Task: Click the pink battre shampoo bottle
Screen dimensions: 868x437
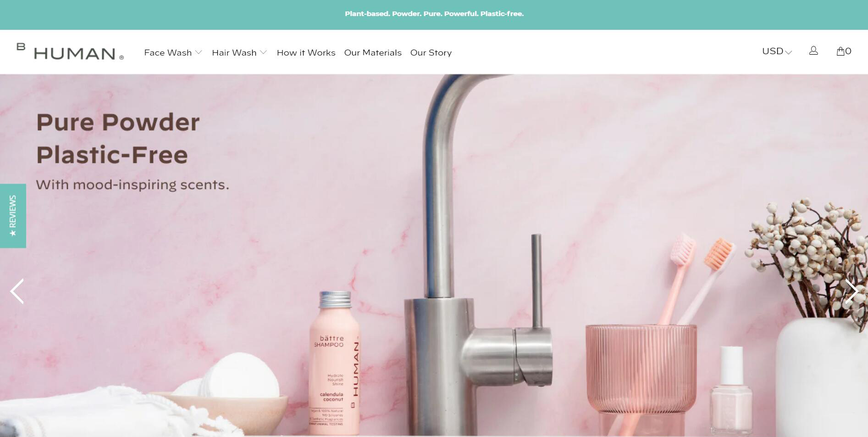Action: [x=334, y=363]
